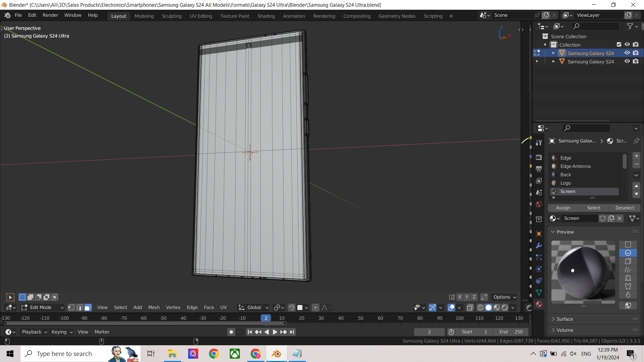Open the Object Constraint properties tab

click(x=539, y=281)
